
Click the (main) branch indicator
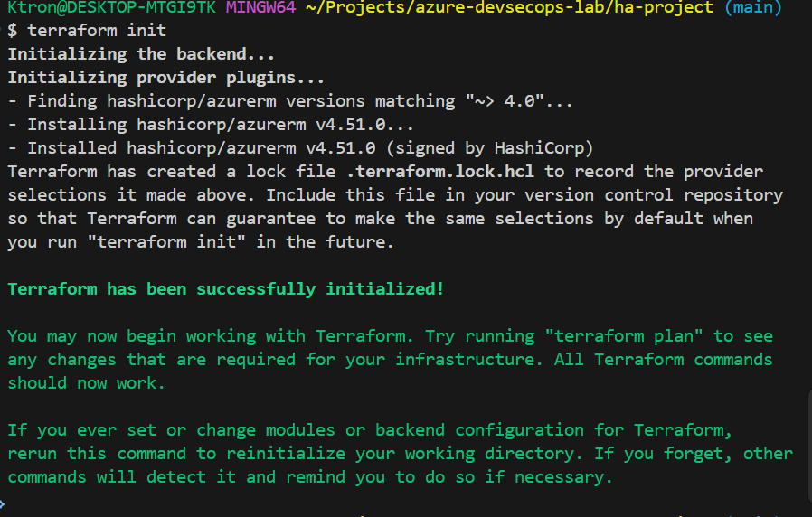[x=754, y=7]
